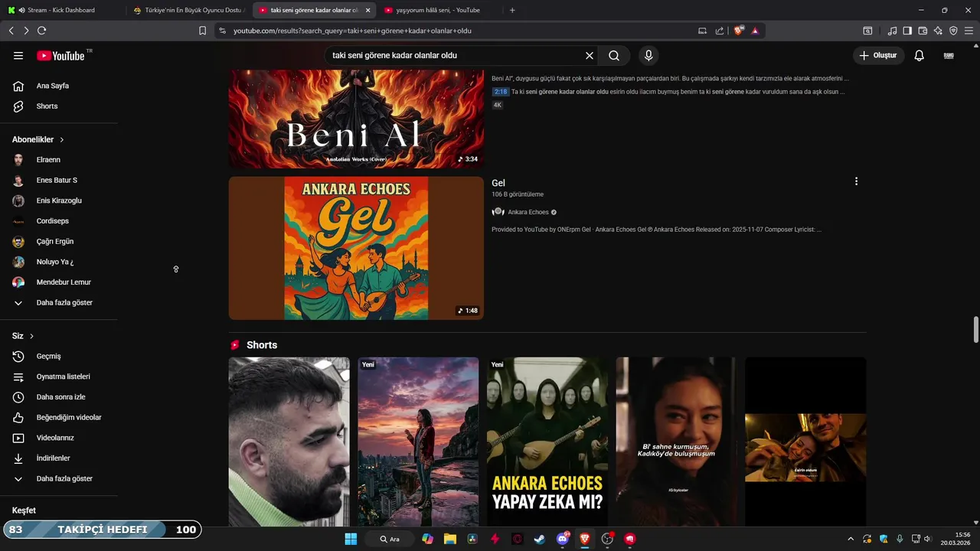Click the page vertical scrollbar thumb
Image resolution: width=980 pixels, height=551 pixels.
point(975,329)
